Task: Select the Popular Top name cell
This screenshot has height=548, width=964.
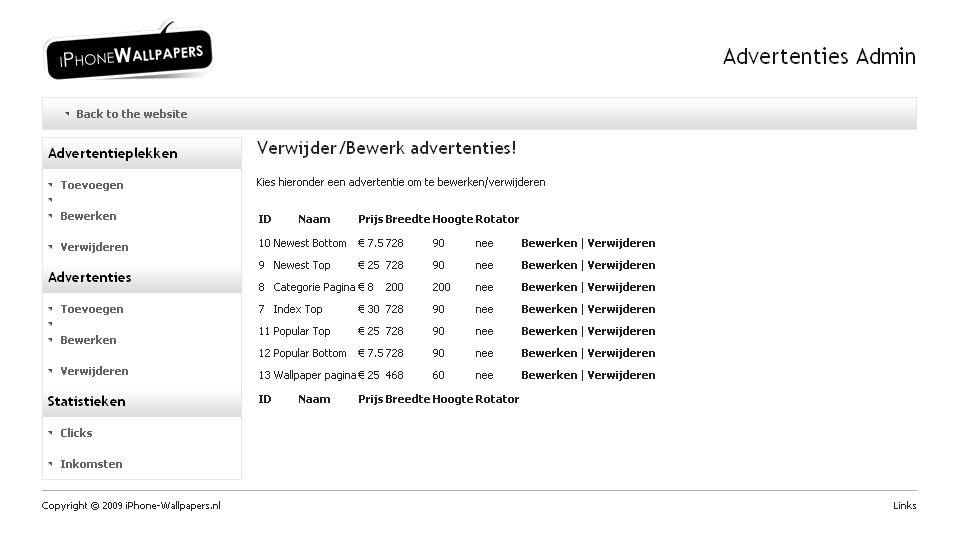Action: click(302, 331)
